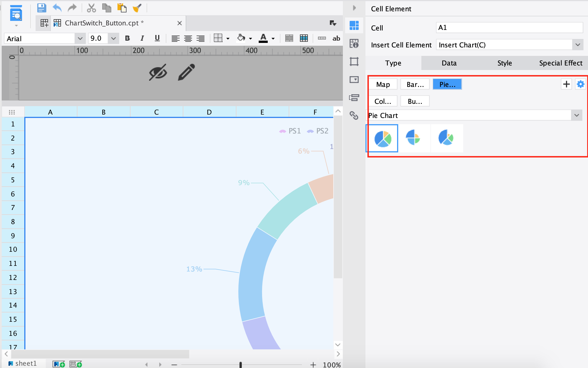Viewport: 588px width, 368px height.
Task: Expand the Arial font family dropdown
Action: tap(80, 38)
